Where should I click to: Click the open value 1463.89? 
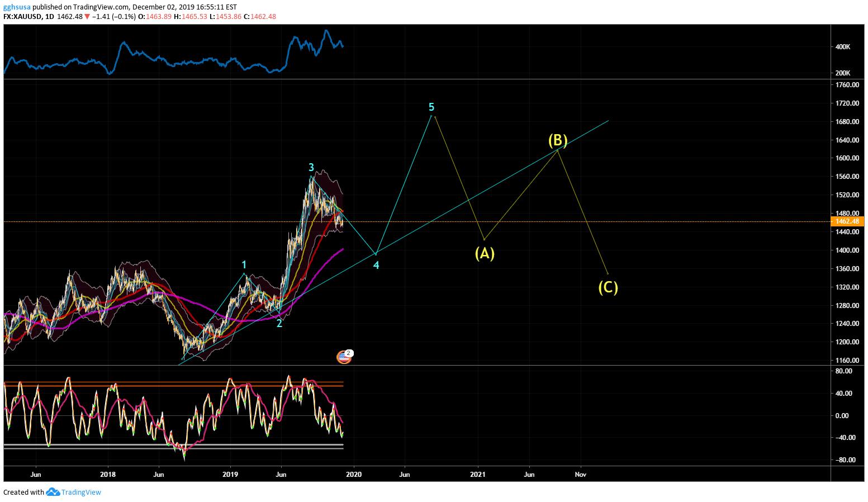click(x=159, y=17)
